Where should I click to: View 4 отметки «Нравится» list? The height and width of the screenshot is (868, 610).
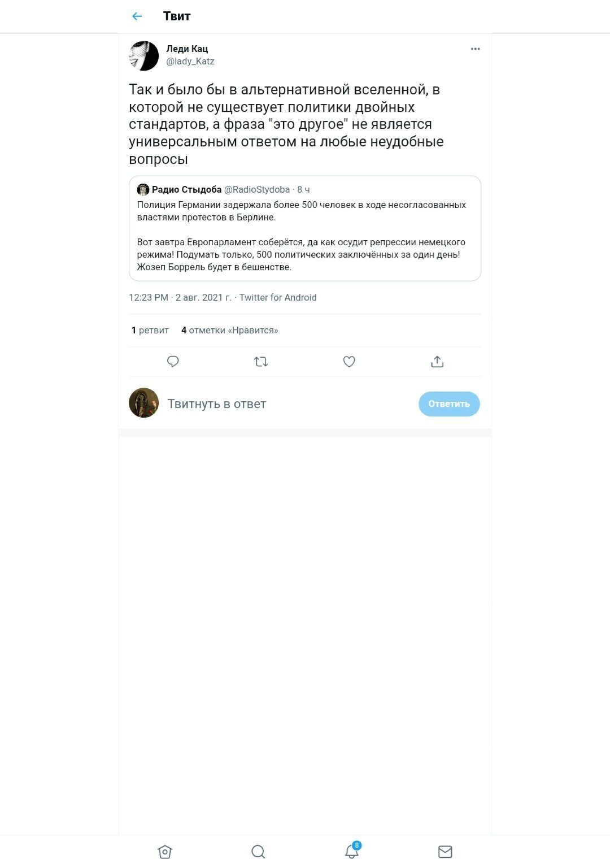[x=230, y=331]
